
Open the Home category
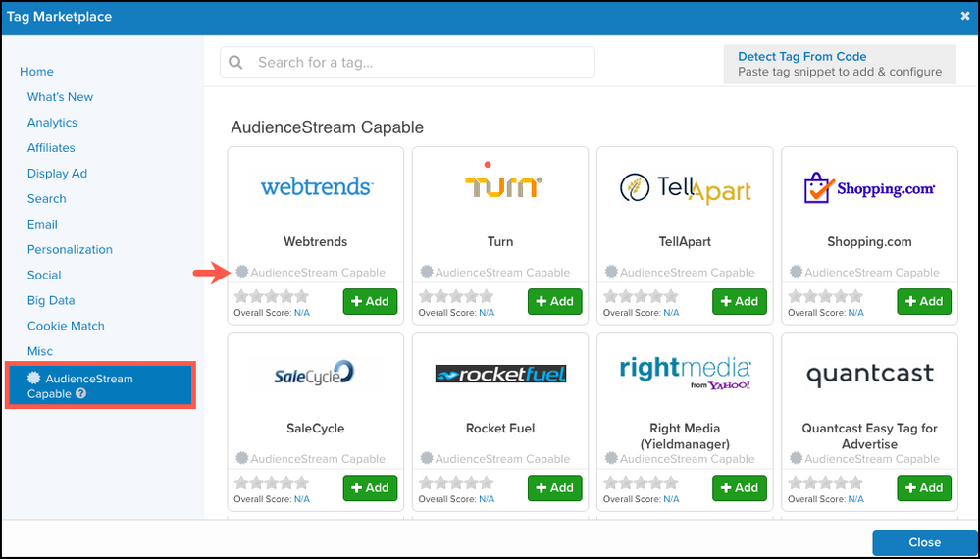click(x=36, y=72)
